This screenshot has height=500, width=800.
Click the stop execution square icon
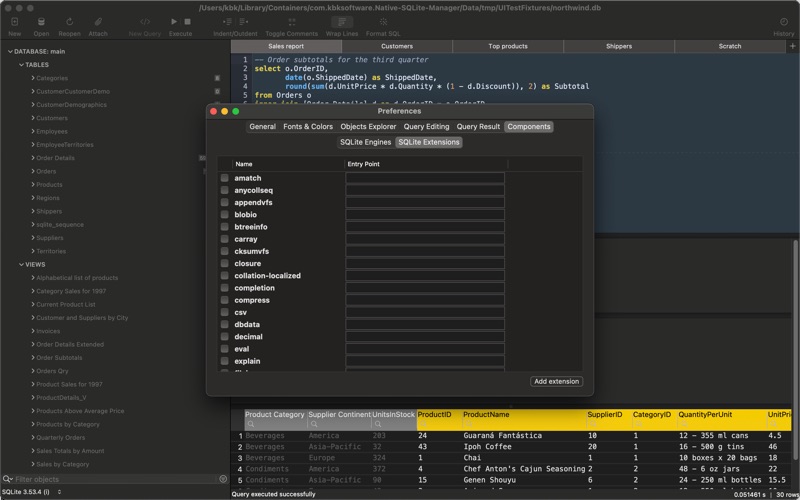pyautogui.click(x=187, y=21)
